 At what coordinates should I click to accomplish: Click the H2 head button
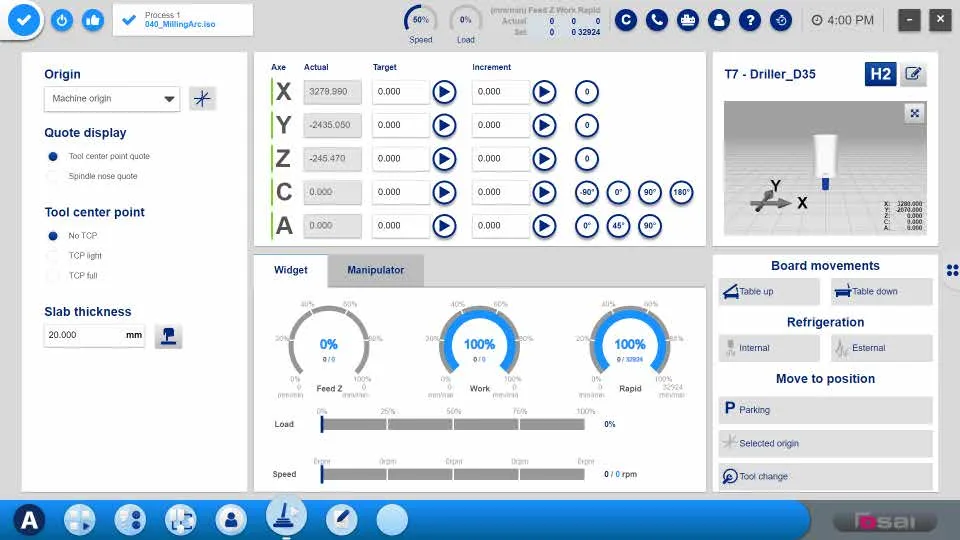pos(880,74)
